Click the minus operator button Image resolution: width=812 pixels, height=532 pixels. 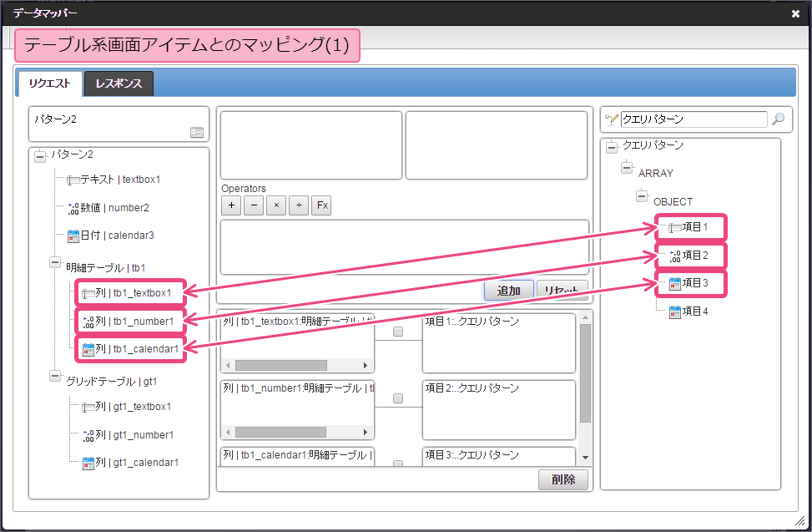click(x=254, y=205)
